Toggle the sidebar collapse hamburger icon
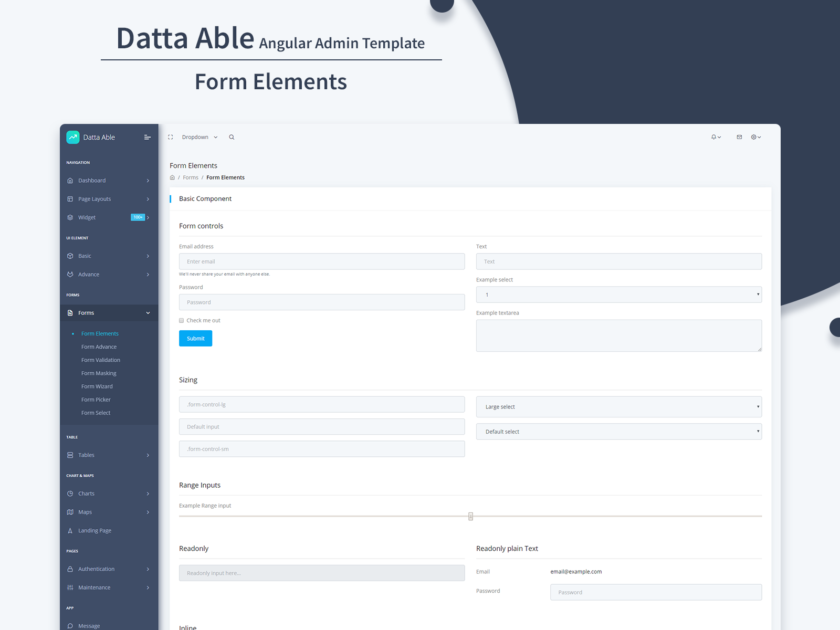Viewport: 840px width, 630px height. click(148, 137)
